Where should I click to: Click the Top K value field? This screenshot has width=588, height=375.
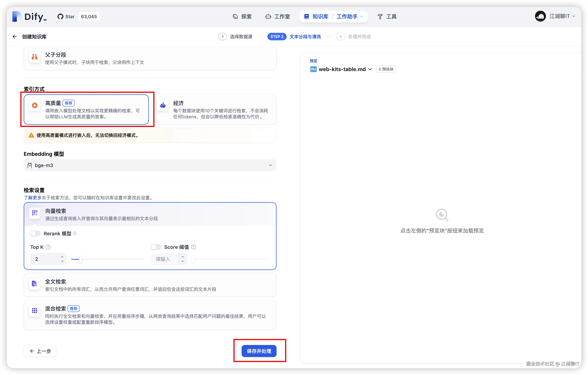[44, 259]
